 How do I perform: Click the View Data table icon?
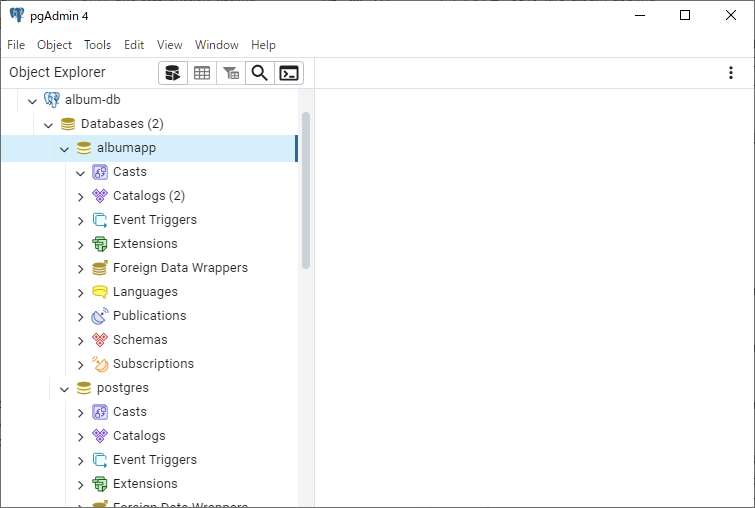click(202, 73)
